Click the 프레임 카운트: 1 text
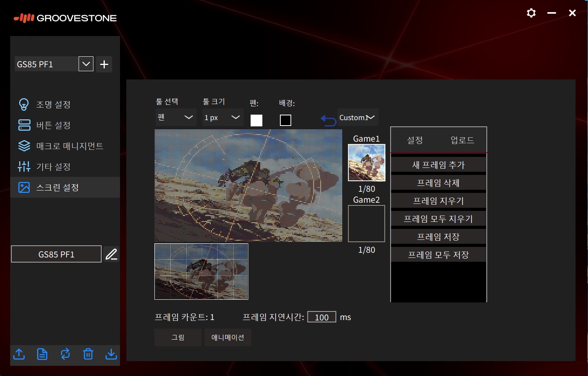This screenshot has width=588, height=376. (185, 317)
